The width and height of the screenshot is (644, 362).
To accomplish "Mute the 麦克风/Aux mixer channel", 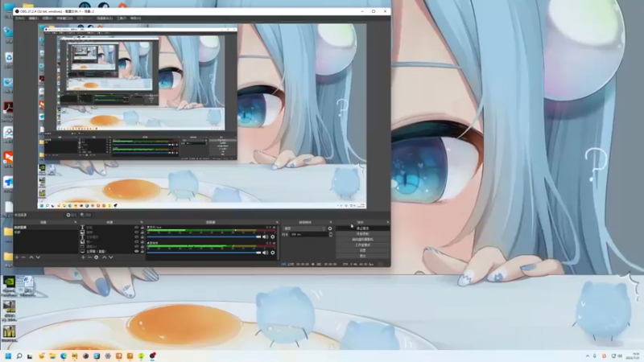I will [266, 237].
